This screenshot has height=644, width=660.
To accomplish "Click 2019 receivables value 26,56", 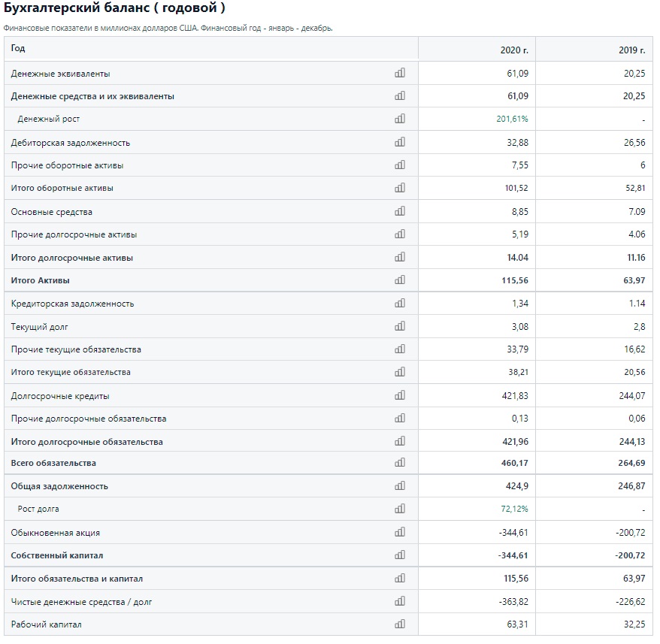I will click(634, 142).
